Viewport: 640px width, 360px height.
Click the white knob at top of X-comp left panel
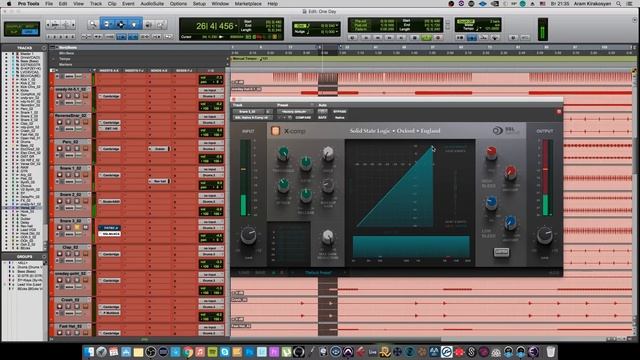click(328, 153)
